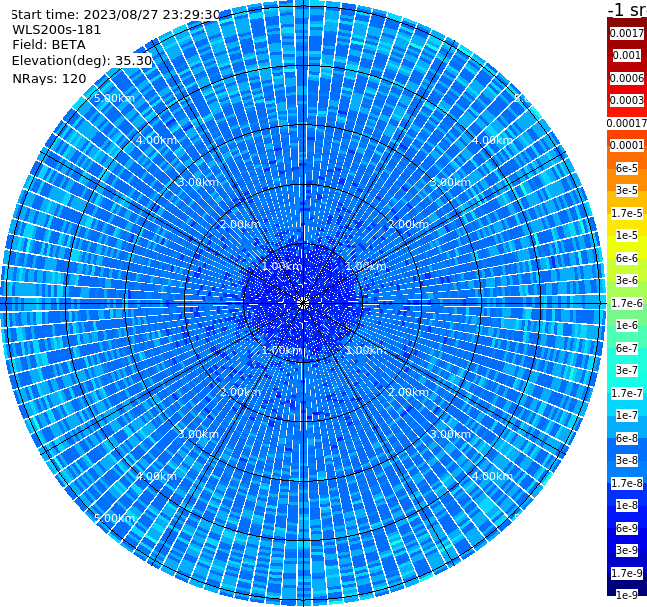Click the 3e-8 colorbar tick label

point(627,460)
